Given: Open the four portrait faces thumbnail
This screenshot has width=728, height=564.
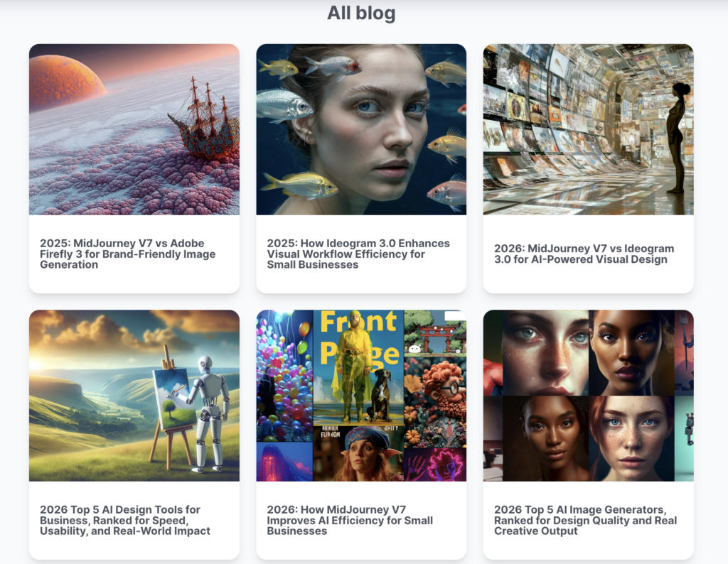Looking at the screenshot, I should tap(588, 396).
